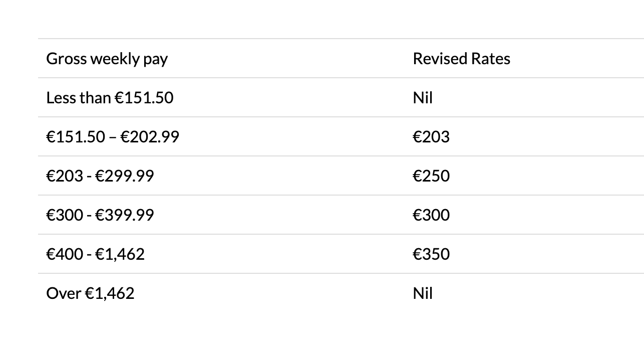The image size is (644, 342).
Task: Select the Over €1,462 cell
Action: click(x=90, y=293)
